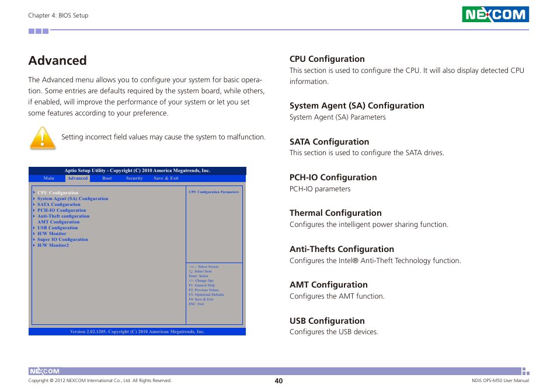Click the incorrect field values warning text

[x=163, y=137]
